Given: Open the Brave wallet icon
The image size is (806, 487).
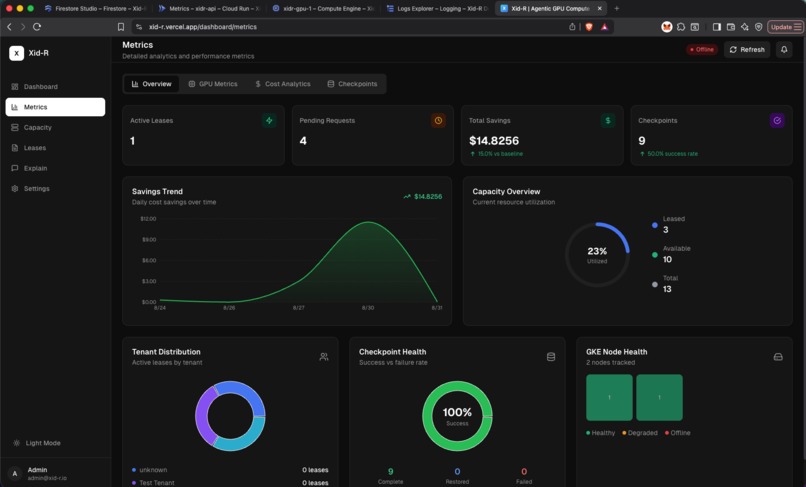Looking at the screenshot, I should tap(730, 27).
